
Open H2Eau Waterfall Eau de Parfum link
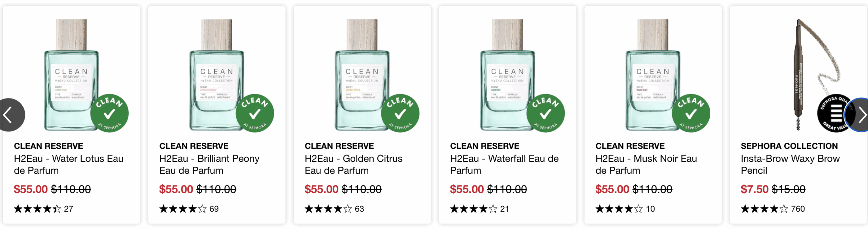point(504,164)
